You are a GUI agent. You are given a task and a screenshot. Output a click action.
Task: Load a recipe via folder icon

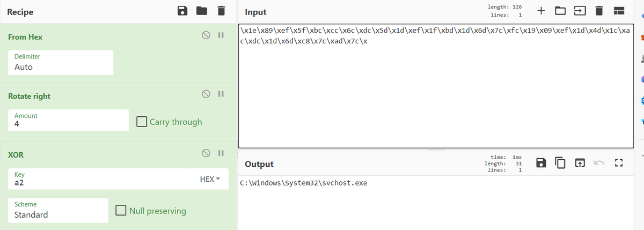[x=201, y=11]
